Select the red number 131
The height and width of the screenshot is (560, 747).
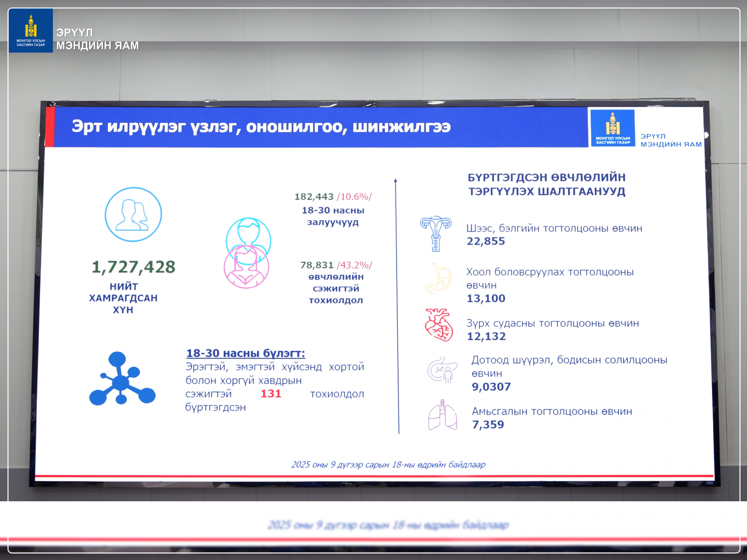point(271,394)
